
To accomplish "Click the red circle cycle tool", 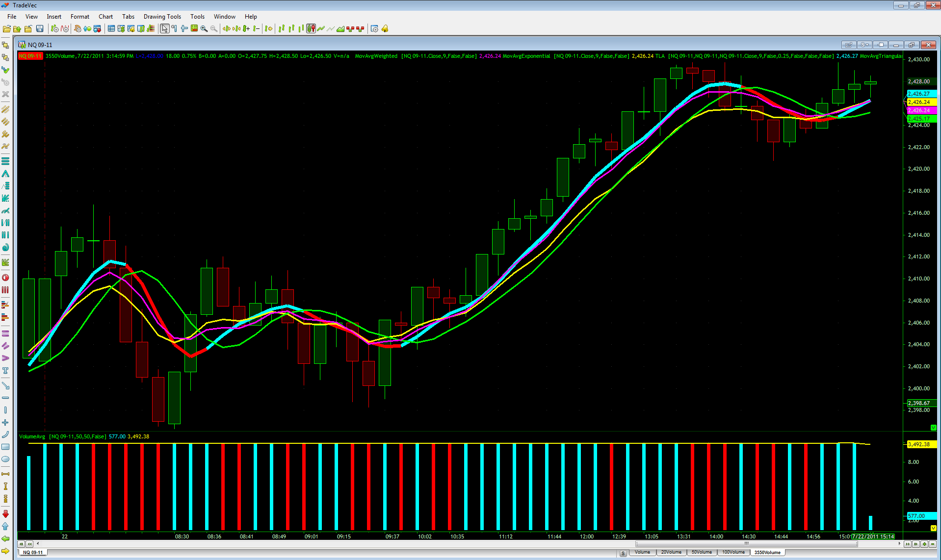I will 5,278.
